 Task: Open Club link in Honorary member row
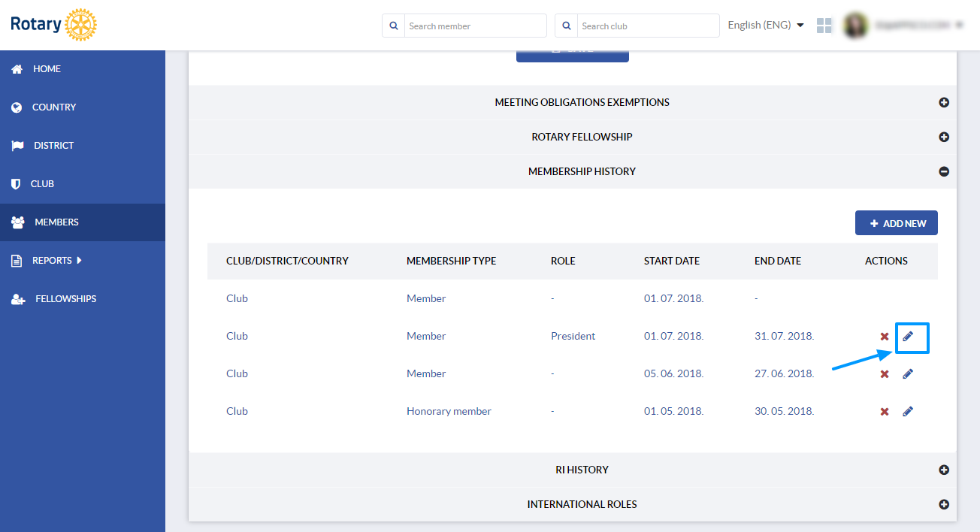tap(237, 412)
